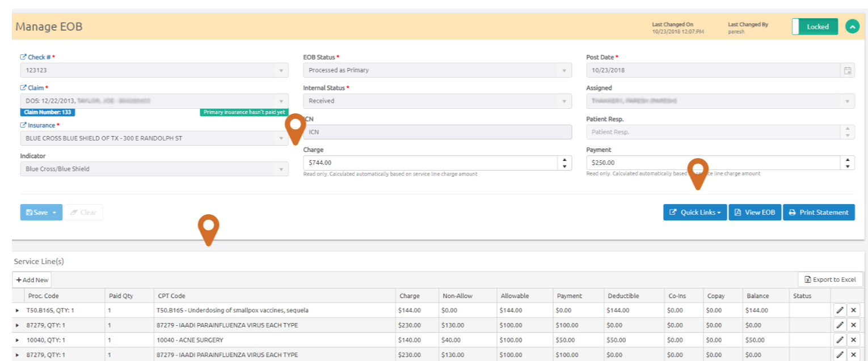Edit the T50.B16S service line with pencil icon
The image size is (868, 361).
[839, 309]
